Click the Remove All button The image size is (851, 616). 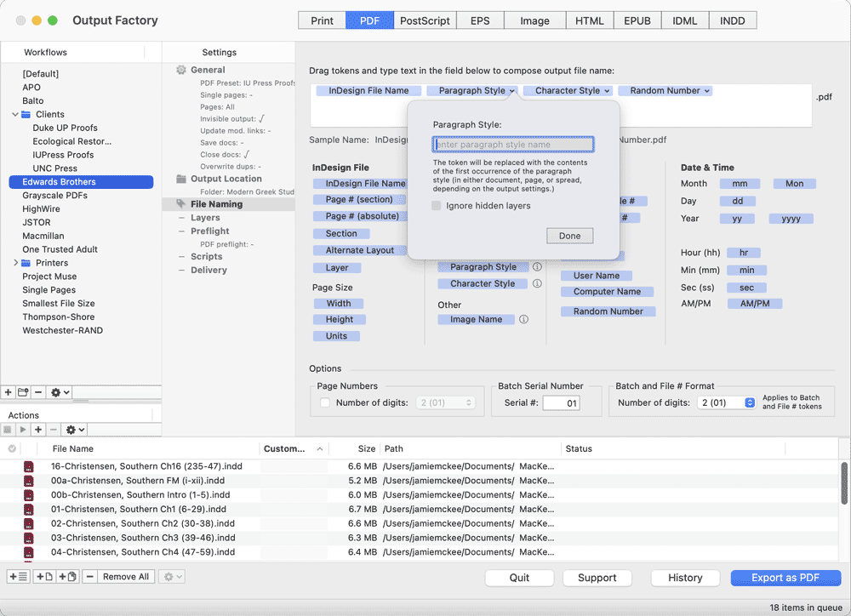pos(126,576)
